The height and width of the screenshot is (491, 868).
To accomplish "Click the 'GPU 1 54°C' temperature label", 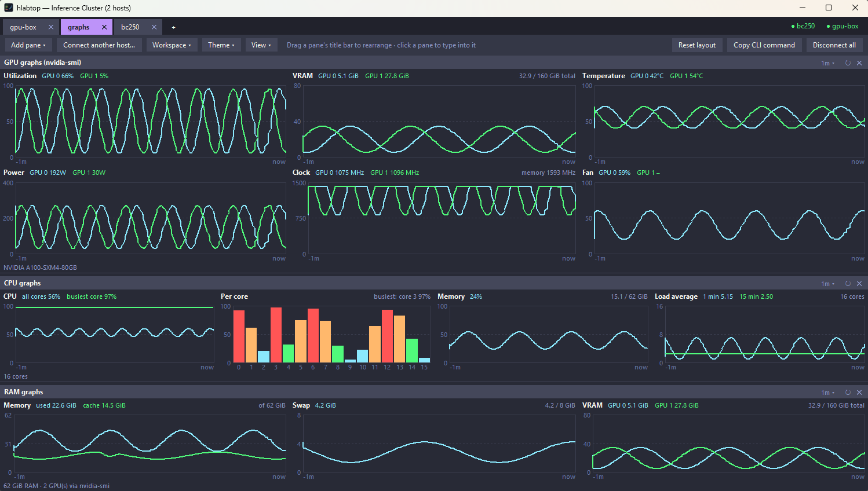I will tap(686, 76).
